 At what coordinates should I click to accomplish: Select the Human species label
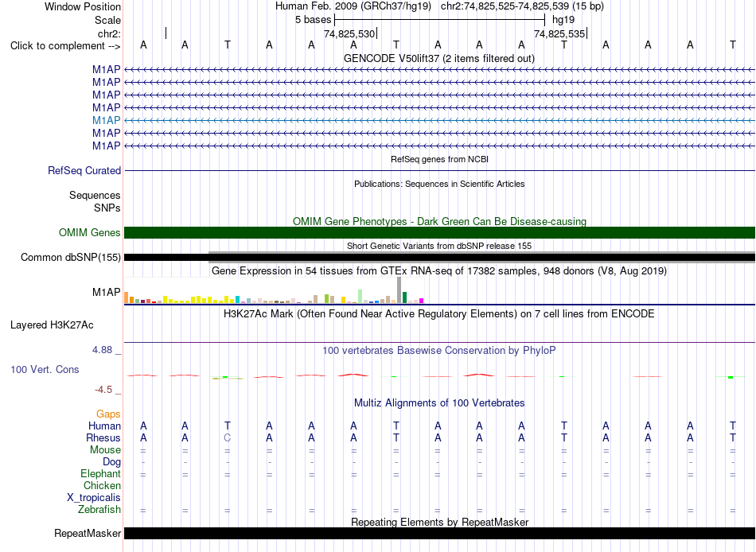coord(104,426)
